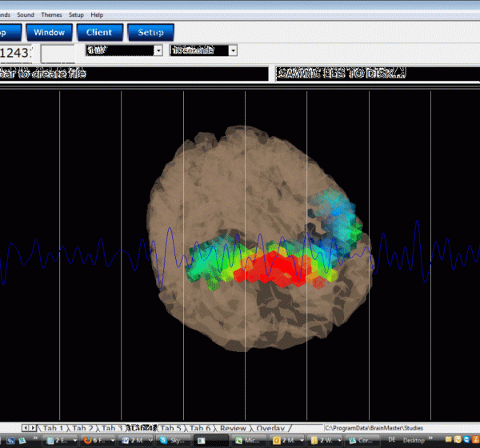Click the input field showing 1243

(x=18, y=53)
